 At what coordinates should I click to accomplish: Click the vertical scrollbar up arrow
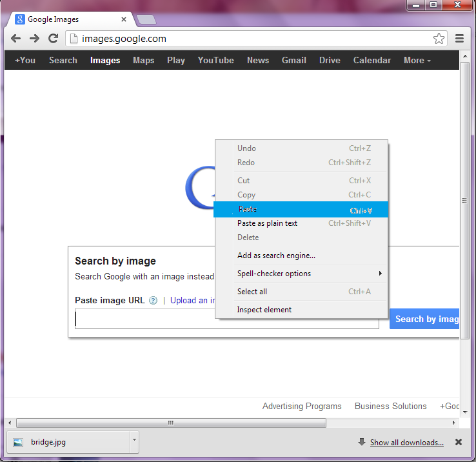[x=465, y=56]
